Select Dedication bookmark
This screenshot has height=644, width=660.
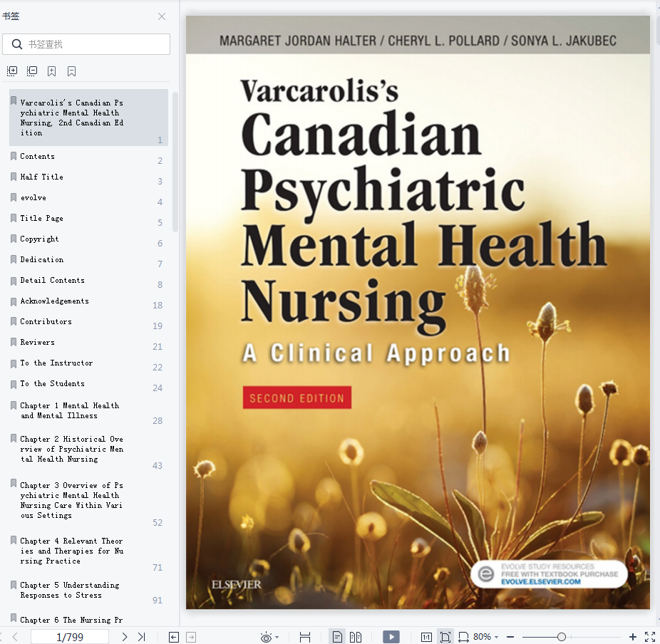tap(41, 259)
